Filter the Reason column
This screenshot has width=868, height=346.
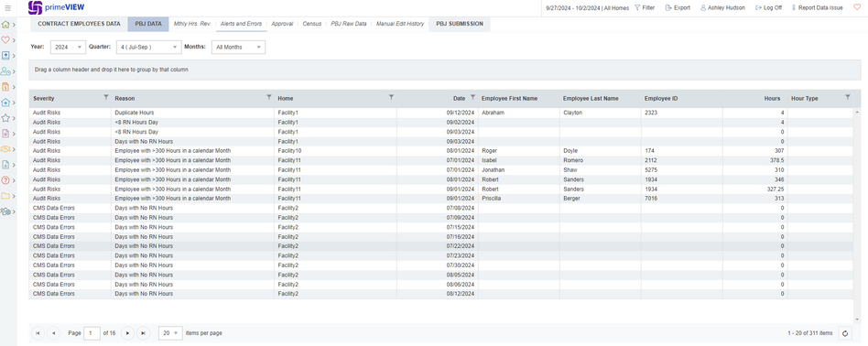pyautogui.click(x=269, y=97)
